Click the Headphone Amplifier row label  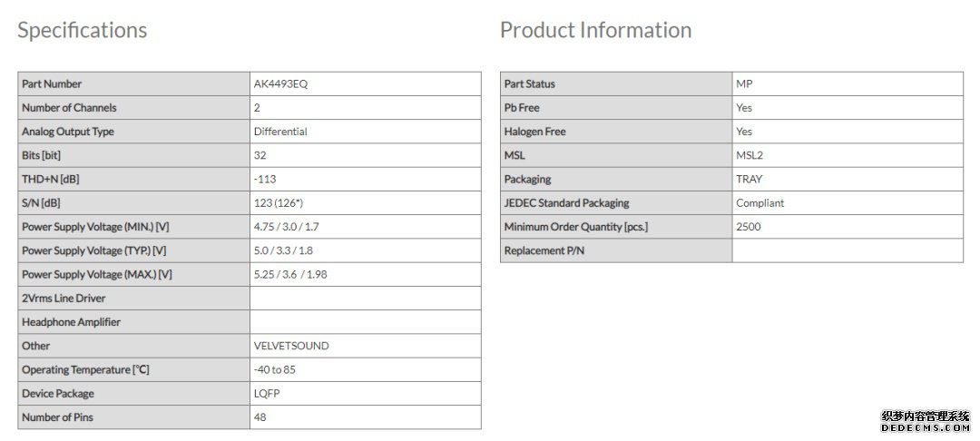coord(71,322)
